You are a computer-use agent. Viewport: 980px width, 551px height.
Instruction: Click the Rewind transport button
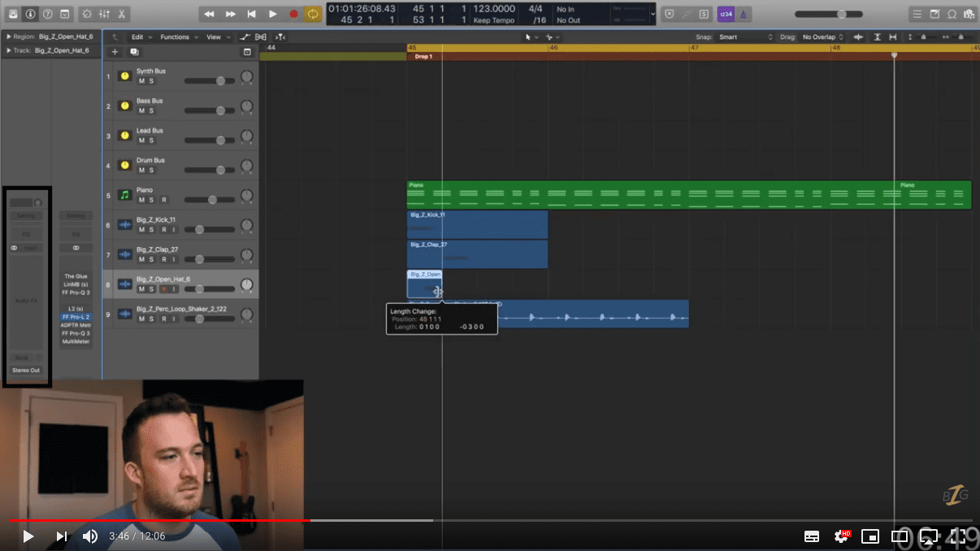(209, 14)
